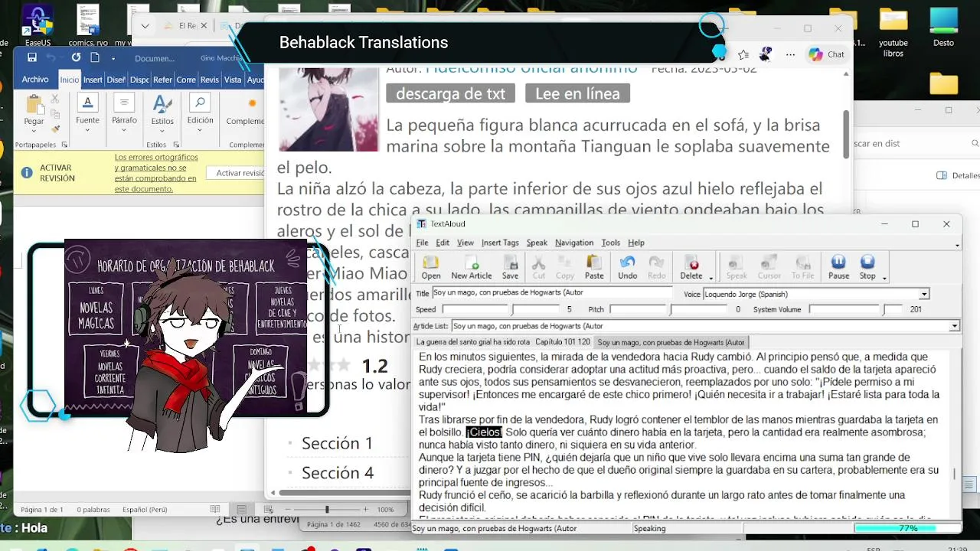Open Portapapeles dialog launcher in Word

tap(64, 145)
